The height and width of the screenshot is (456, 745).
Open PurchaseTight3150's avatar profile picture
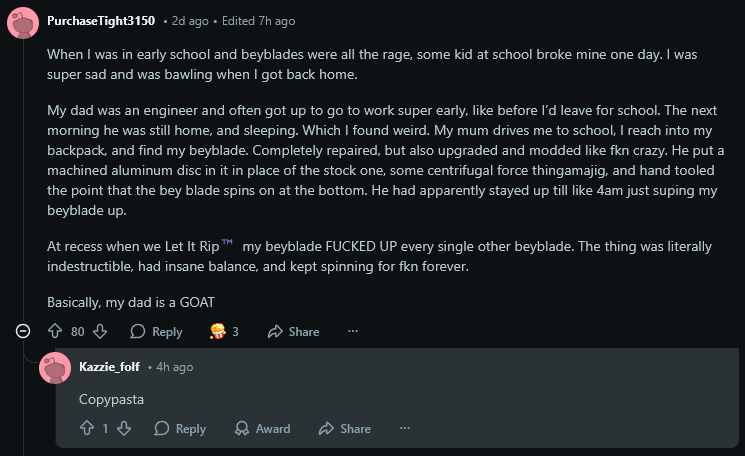tap(23, 21)
